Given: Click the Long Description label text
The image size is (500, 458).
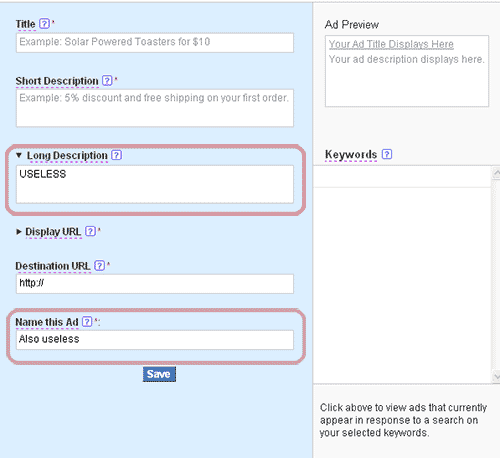Looking at the screenshot, I should tap(67, 155).
